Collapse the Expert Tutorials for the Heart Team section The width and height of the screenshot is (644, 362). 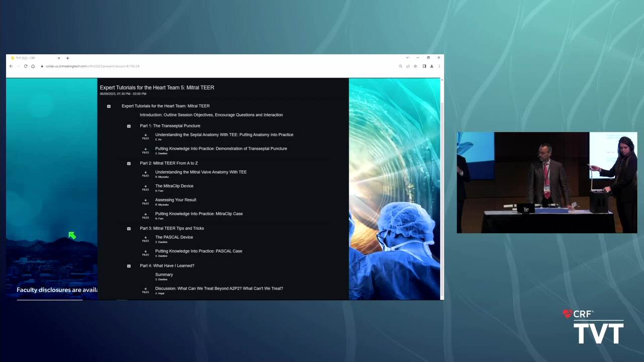pyautogui.click(x=109, y=106)
